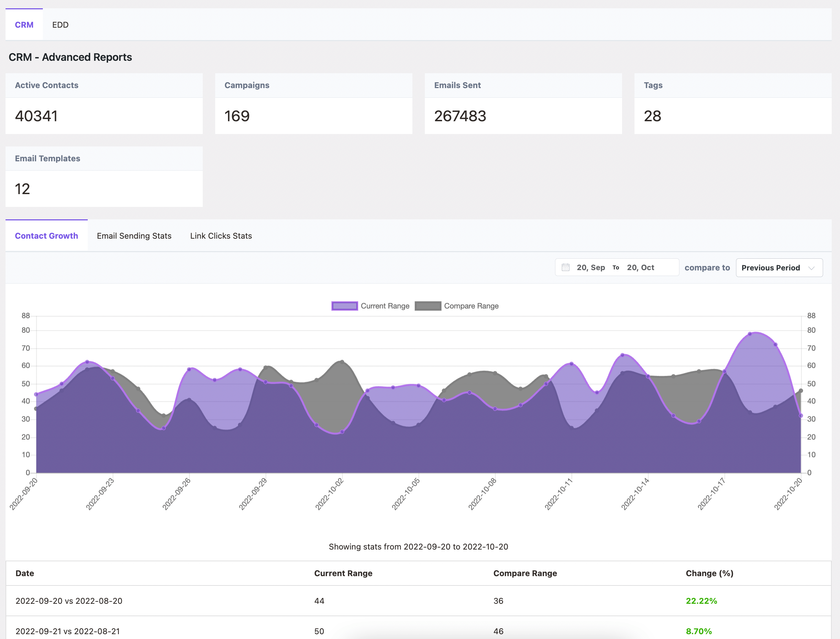The width and height of the screenshot is (840, 639).
Task: Open Email Sending Stats tab
Action: 134,236
